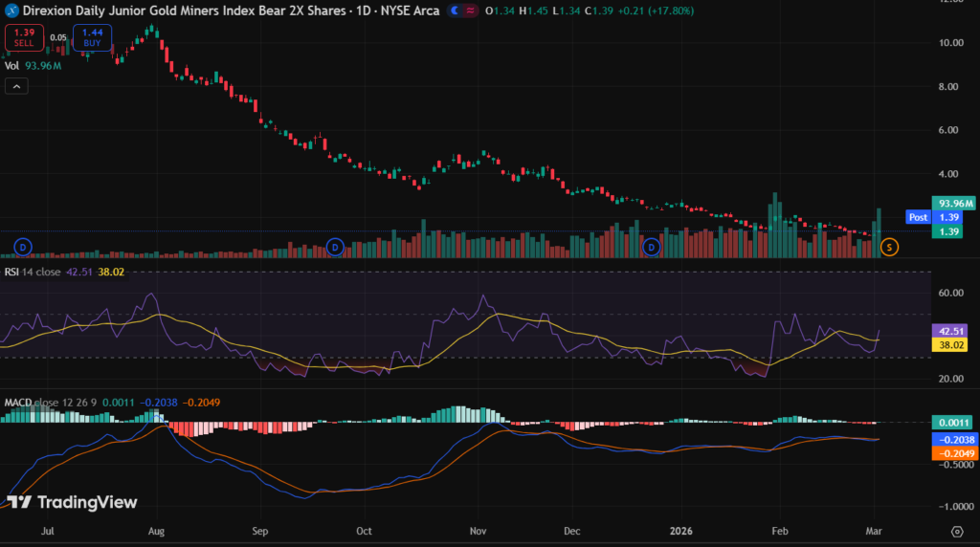Select the Vol indicator legend
The height and width of the screenshot is (547, 980).
(x=12, y=66)
